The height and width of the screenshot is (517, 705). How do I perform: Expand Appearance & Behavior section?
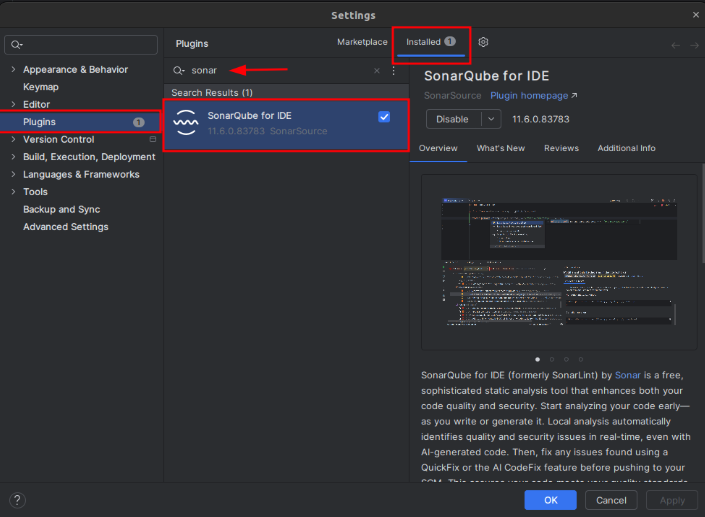(13, 69)
